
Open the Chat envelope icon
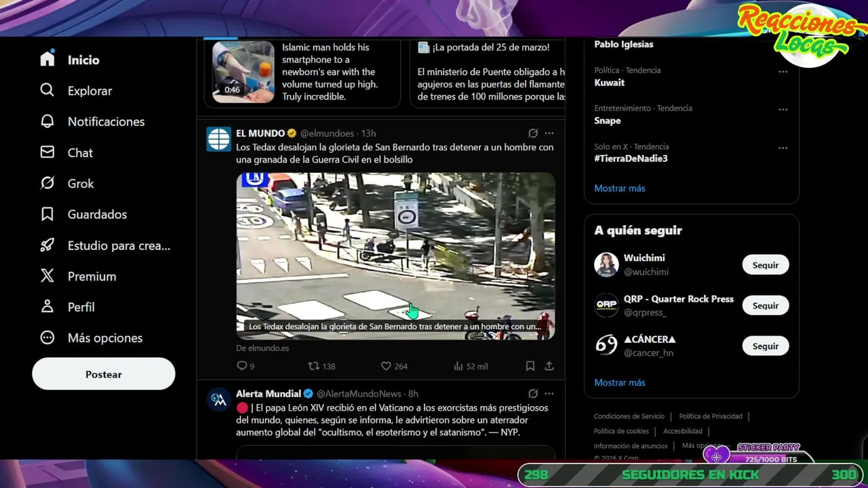point(47,152)
